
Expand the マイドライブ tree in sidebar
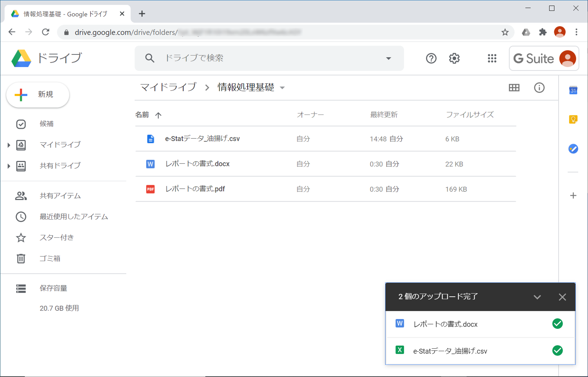point(9,145)
